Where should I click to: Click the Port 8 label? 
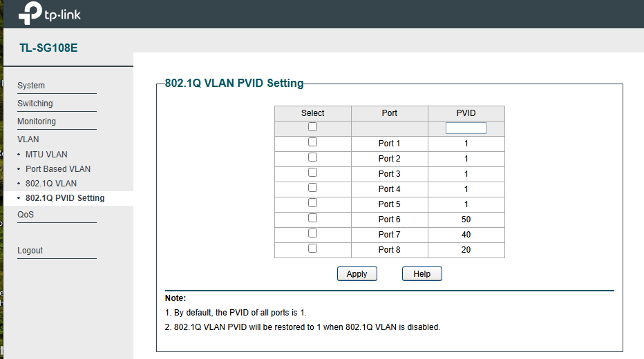(389, 250)
